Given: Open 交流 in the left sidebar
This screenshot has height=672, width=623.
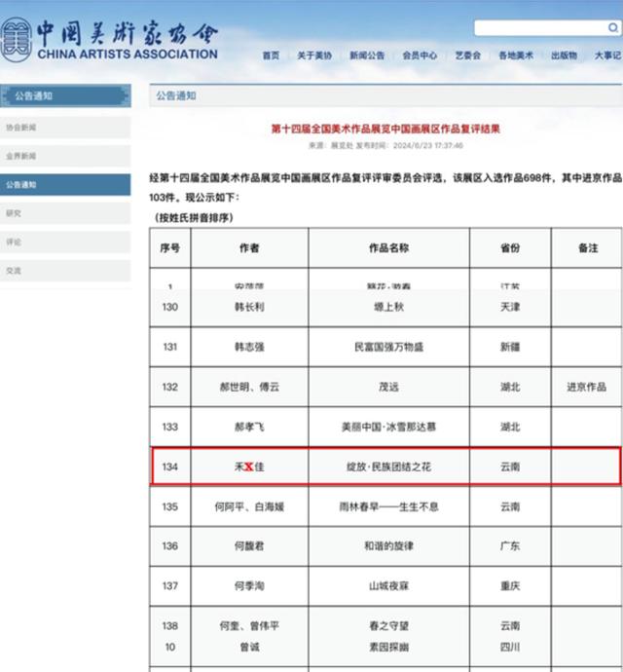Looking at the screenshot, I should point(64,270).
